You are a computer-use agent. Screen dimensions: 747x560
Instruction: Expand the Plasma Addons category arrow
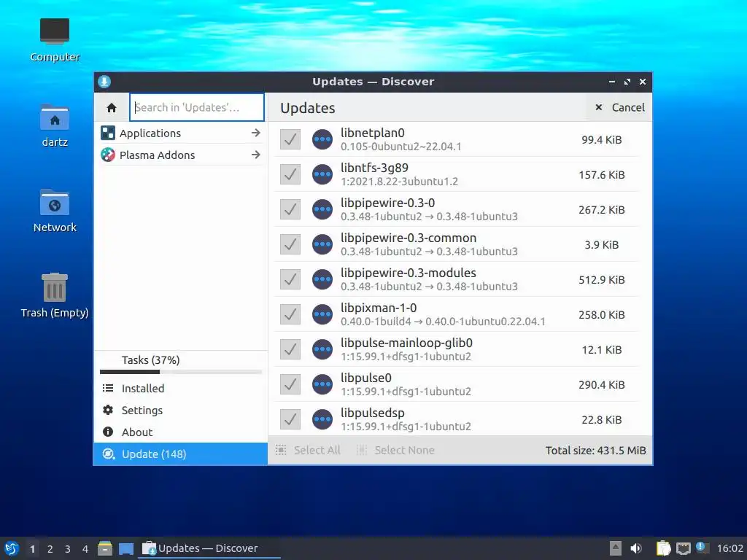[x=256, y=155]
